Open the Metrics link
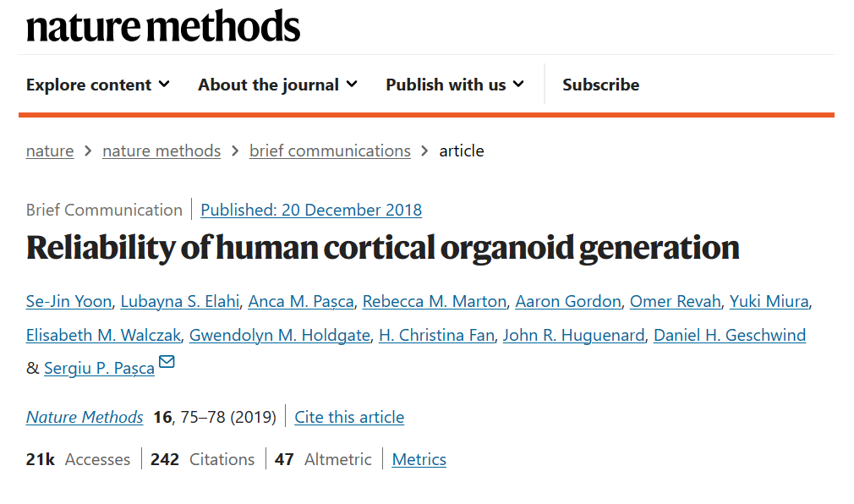Image resolution: width=854 pixels, height=504 pixels. 419,459
